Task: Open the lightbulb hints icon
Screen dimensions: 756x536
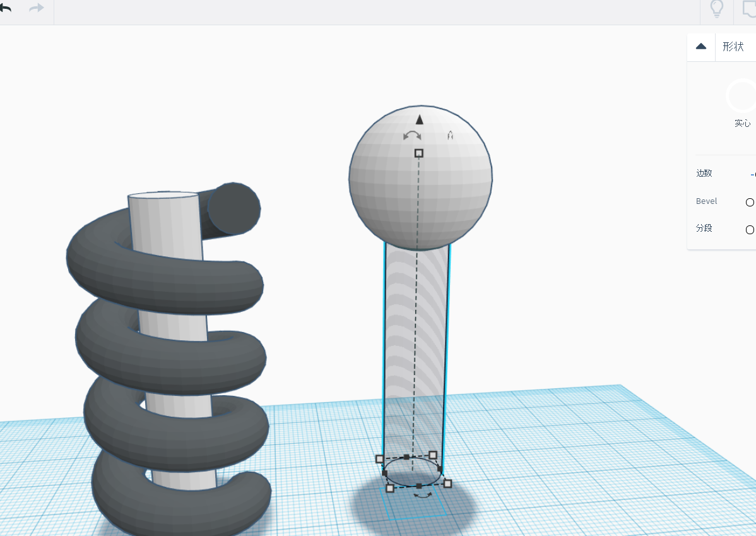Action: tap(717, 9)
